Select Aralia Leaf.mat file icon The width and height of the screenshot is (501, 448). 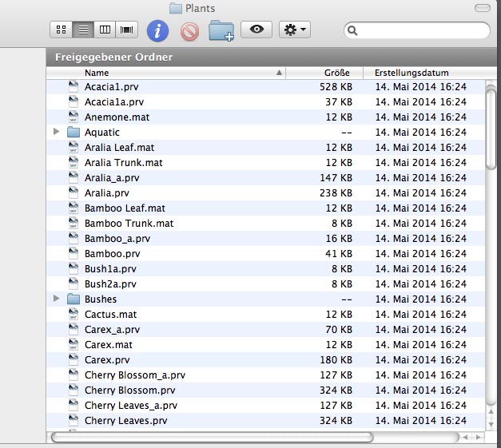click(74, 147)
